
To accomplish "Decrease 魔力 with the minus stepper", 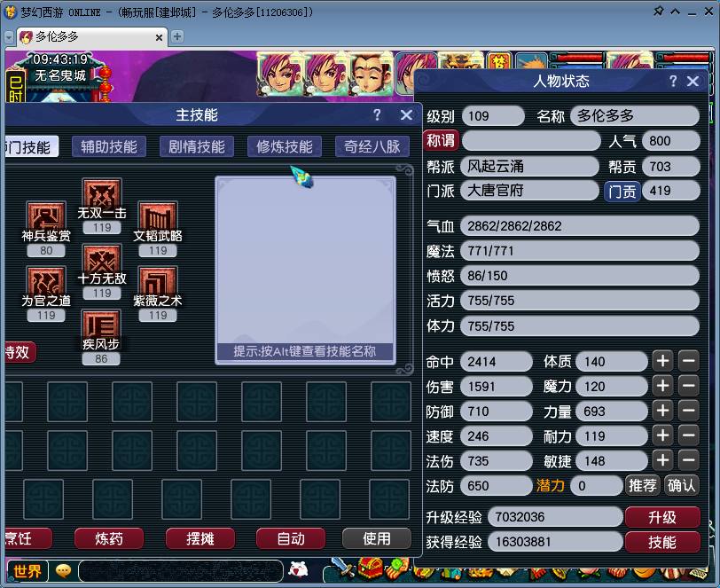I will point(689,386).
